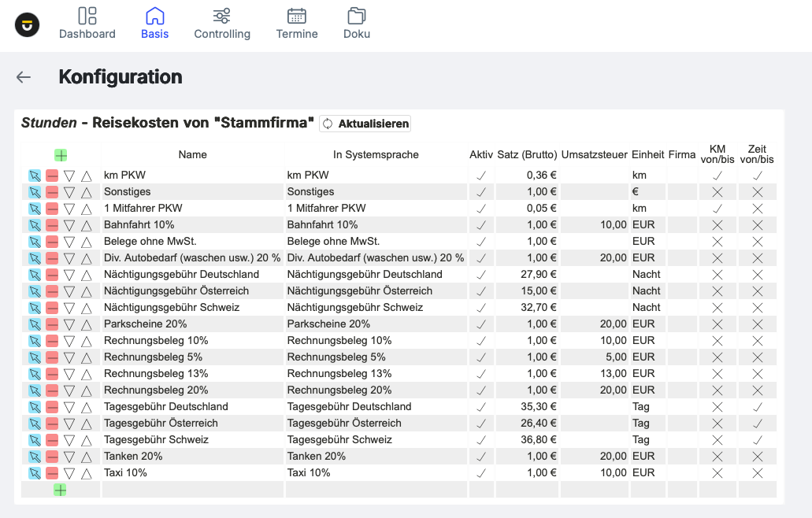Click the Aktualisieren button
The height and width of the screenshot is (518, 812).
[365, 124]
